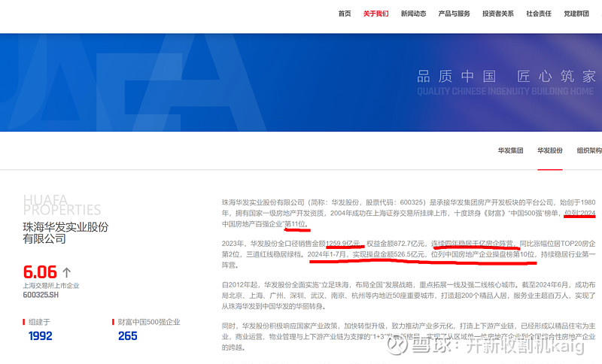Image resolution: width=602 pixels, height=364 pixels.
Task: Click the 财富中国500强企业 label
Action: pyautogui.click(x=149, y=322)
